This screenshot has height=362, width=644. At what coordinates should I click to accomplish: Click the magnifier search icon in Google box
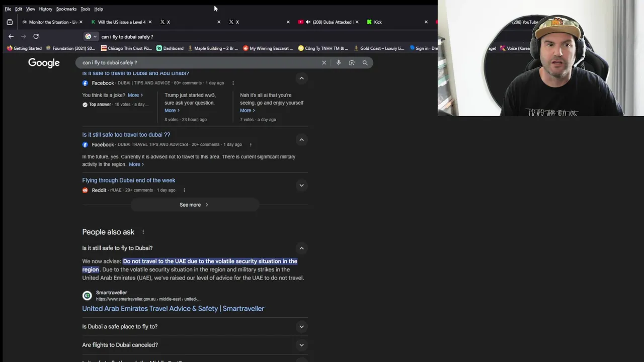coord(365,63)
